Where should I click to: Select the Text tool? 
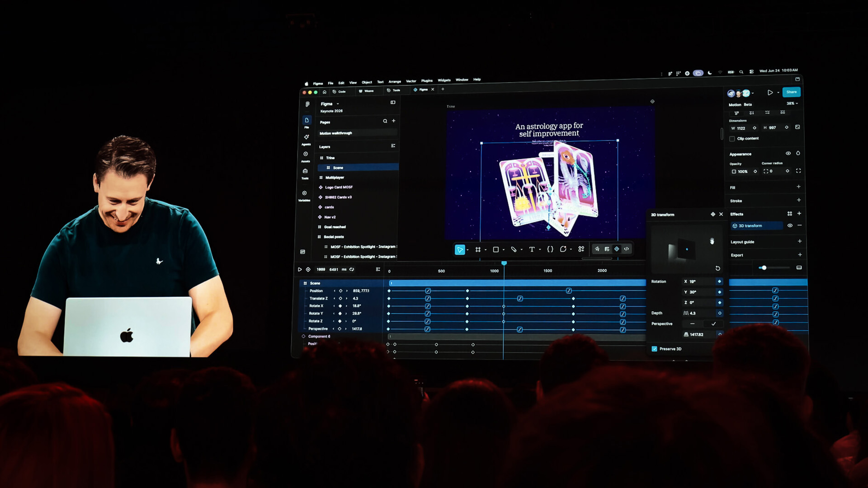532,249
